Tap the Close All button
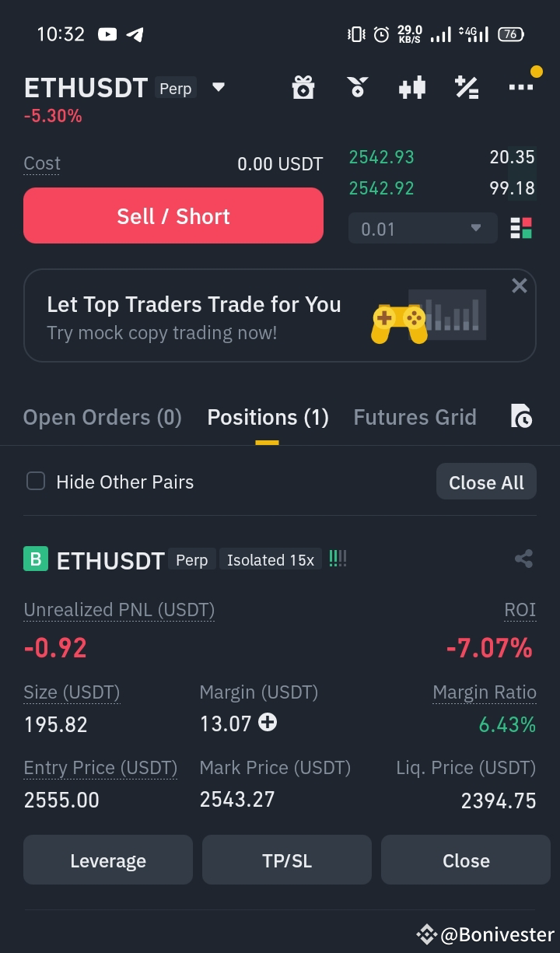 (486, 482)
